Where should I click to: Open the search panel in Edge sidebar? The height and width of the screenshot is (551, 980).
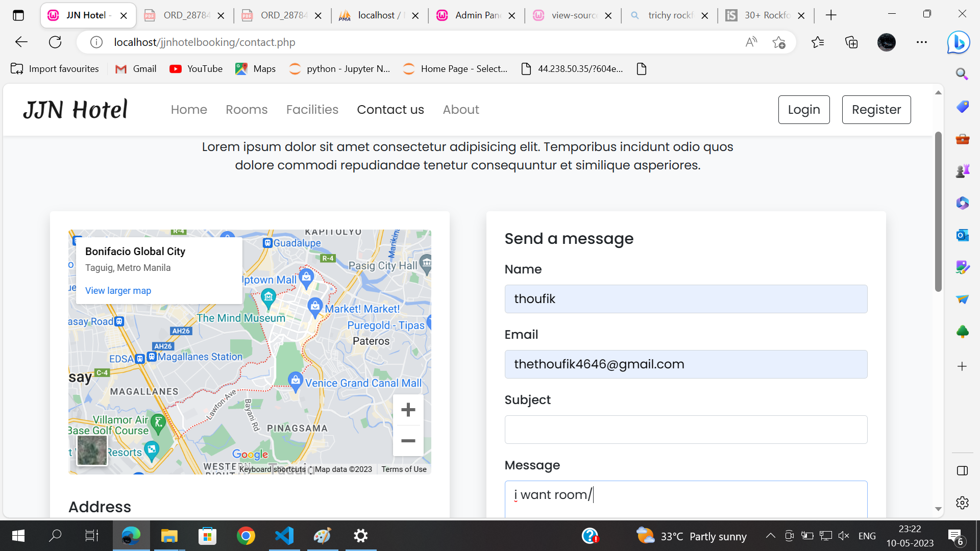tap(961, 74)
